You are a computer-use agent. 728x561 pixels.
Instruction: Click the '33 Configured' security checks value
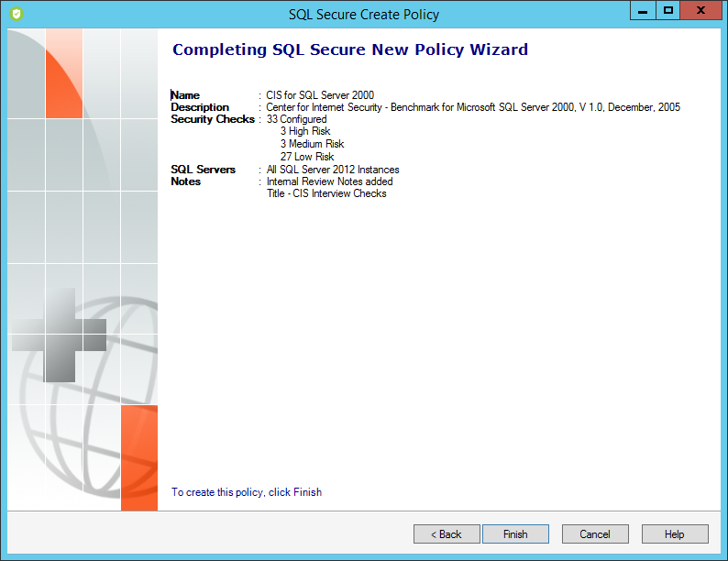point(296,119)
